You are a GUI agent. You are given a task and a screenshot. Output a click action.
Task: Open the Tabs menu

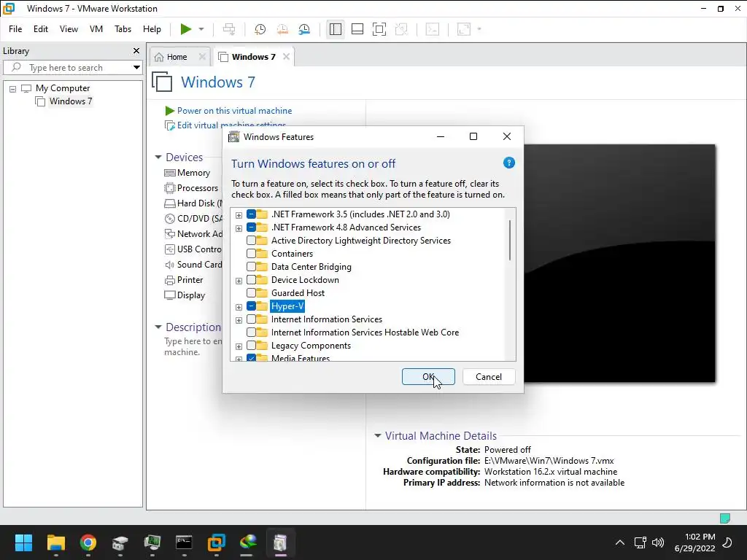coord(123,29)
